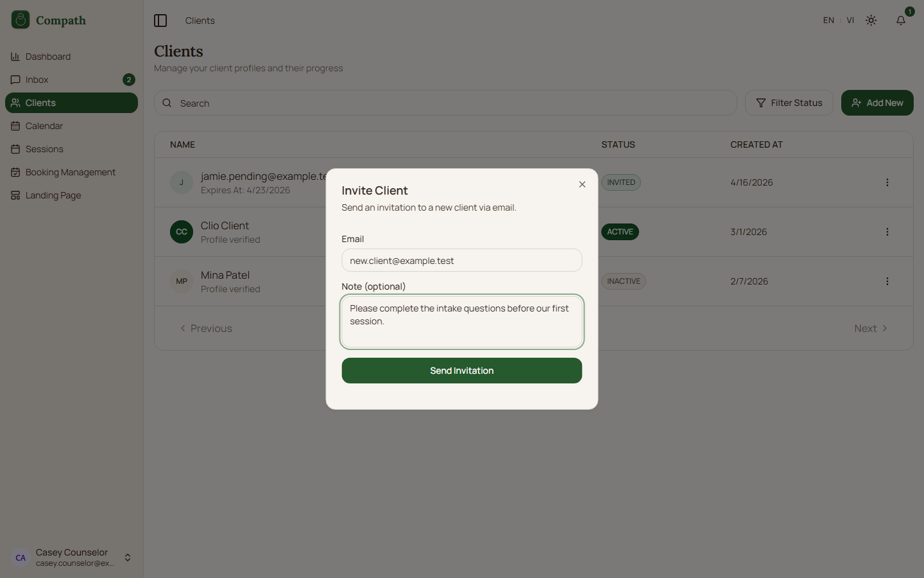
Task: Click the Mina Patel name
Action: (x=225, y=275)
